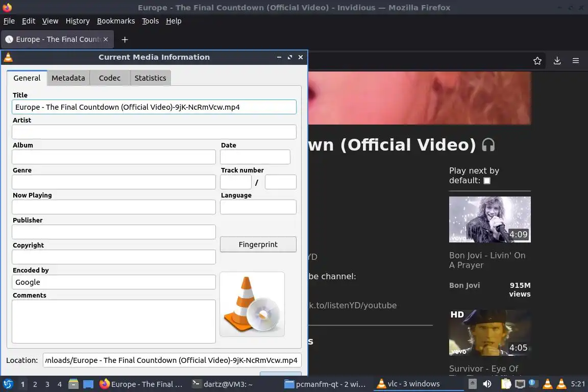This screenshot has width=588, height=392.
Task: Open the volume speaker icon in system tray
Action: pyautogui.click(x=487, y=384)
